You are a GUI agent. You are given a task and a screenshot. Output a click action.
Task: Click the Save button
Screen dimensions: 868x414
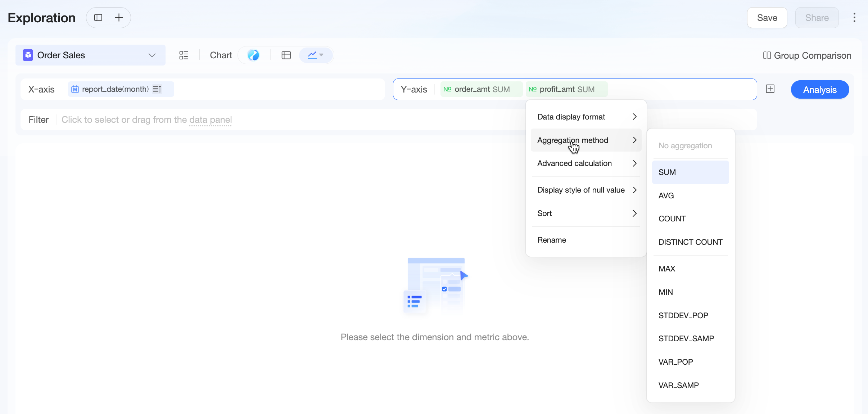click(x=767, y=18)
